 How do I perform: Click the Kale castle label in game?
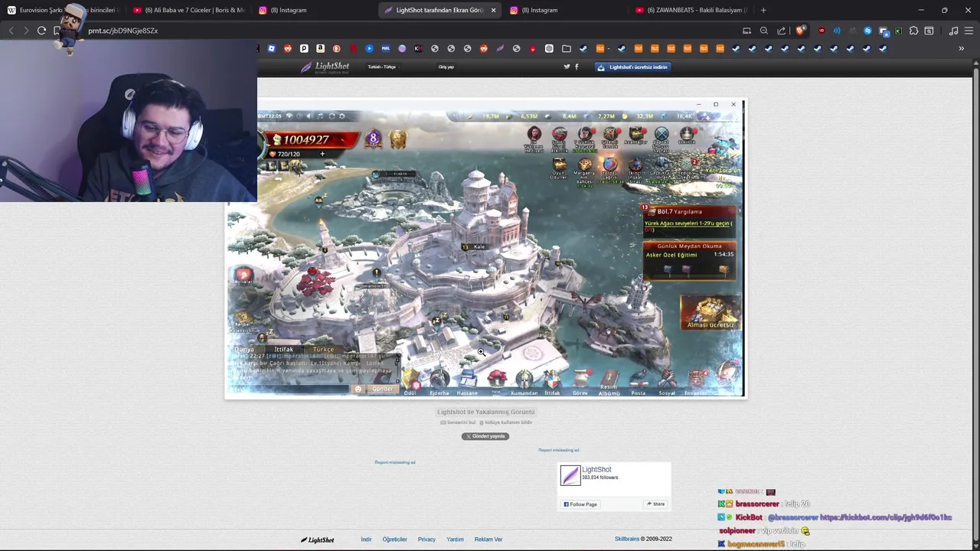pos(475,246)
